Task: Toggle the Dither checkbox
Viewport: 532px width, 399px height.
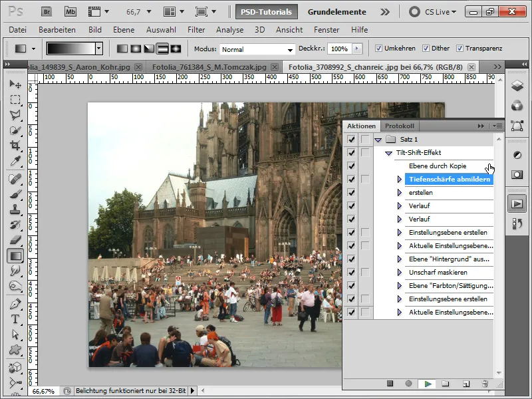Action: (426, 49)
